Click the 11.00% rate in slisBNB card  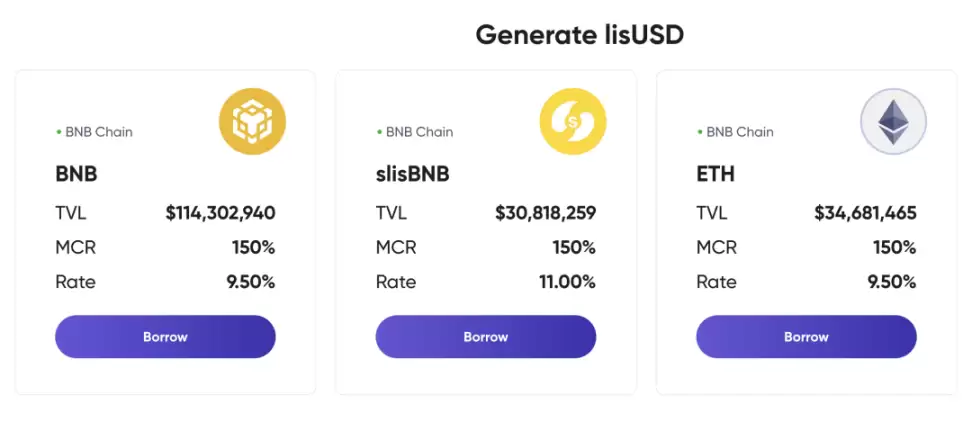coord(567,282)
